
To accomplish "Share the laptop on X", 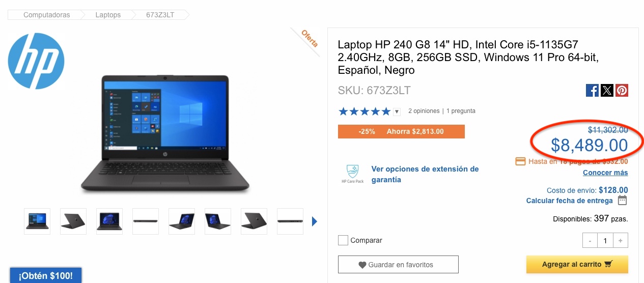I will (x=607, y=91).
